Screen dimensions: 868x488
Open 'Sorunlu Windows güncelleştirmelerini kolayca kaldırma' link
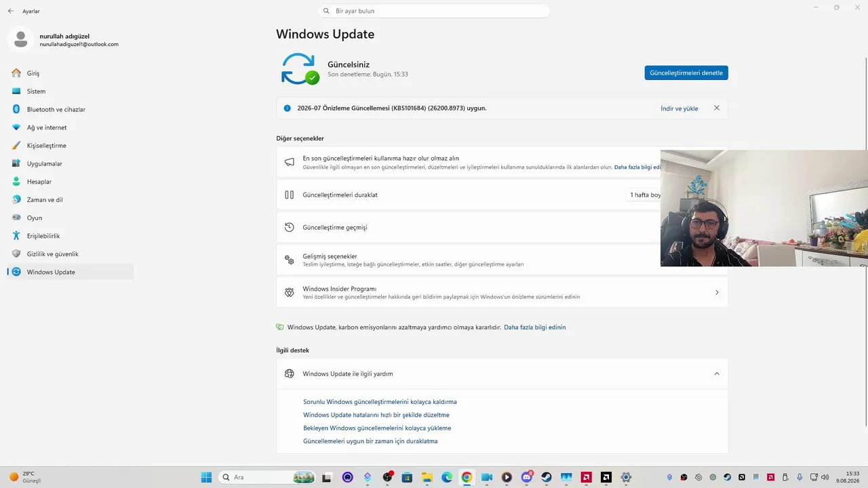tap(380, 402)
